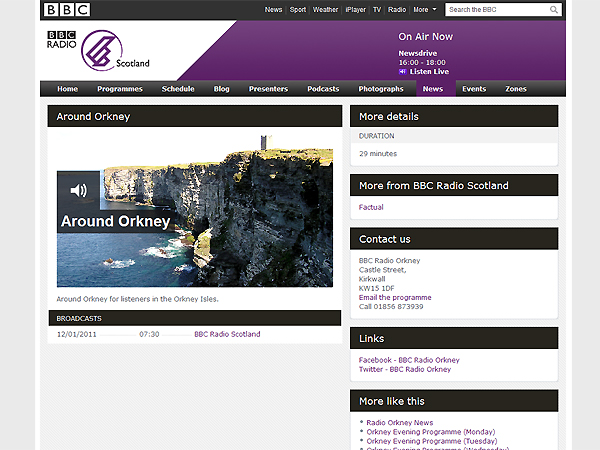Open Orkney Evening Programme (Tuesday) link

pyautogui.click(x=432, y=441)
